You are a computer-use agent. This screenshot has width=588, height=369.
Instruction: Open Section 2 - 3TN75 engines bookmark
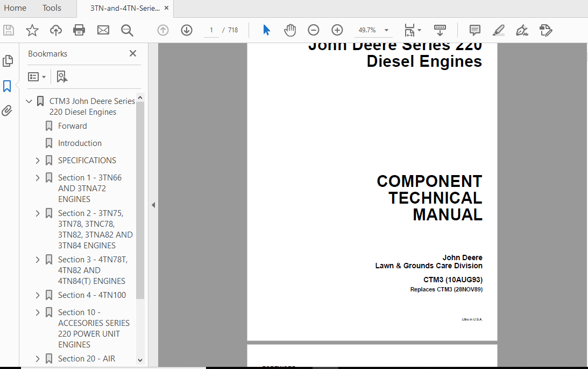point(95,229)
